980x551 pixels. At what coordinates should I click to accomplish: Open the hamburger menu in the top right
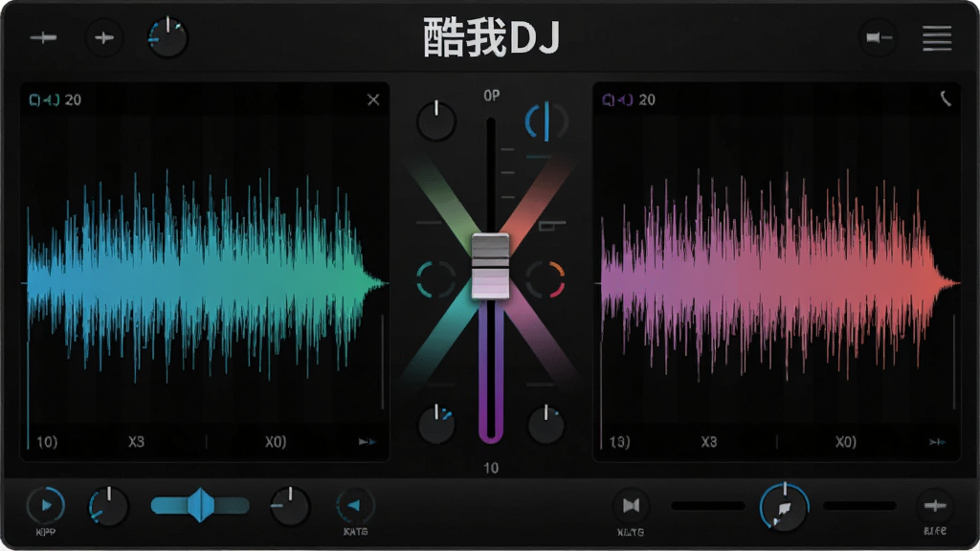[x=936, y=38]
